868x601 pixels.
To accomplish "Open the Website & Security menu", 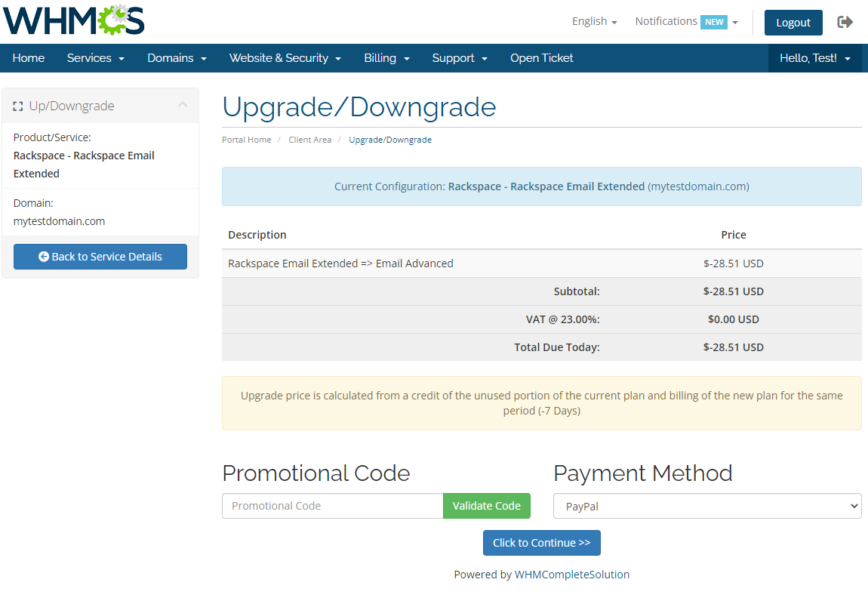I will pos(285,58).
